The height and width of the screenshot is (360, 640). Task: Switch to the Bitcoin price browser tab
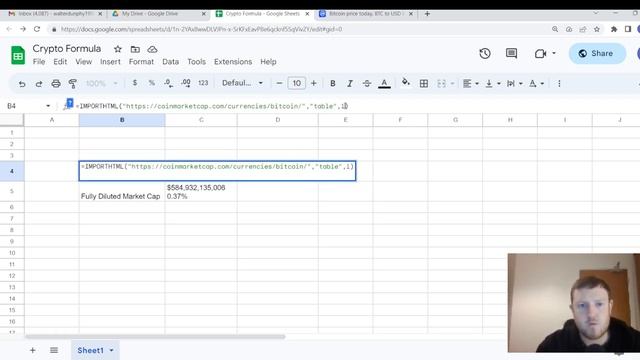(x=366, y=14)
